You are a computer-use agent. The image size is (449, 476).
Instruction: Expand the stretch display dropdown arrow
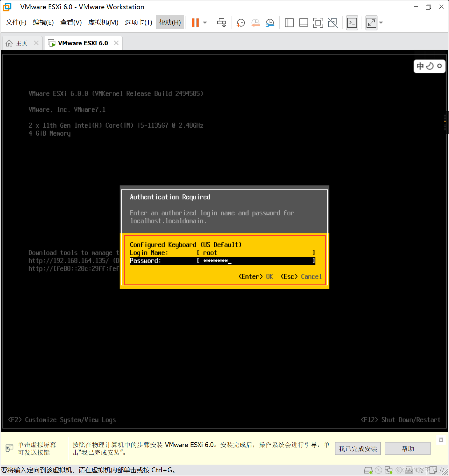point(381,22)
